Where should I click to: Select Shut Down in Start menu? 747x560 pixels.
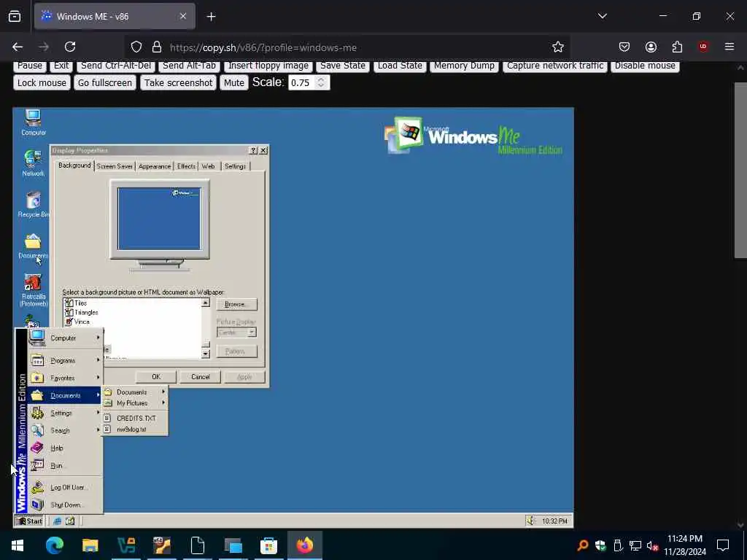[65, 505]
